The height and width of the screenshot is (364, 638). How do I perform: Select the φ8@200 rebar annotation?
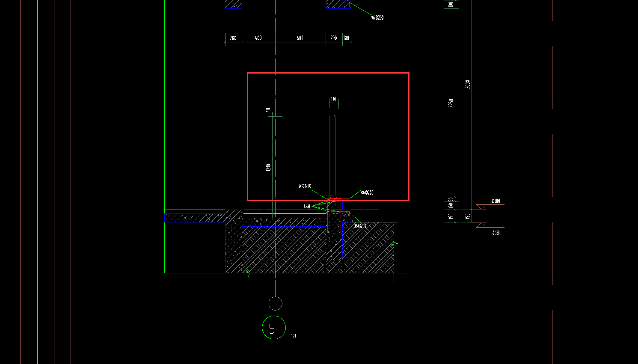(x=305, y=186)
